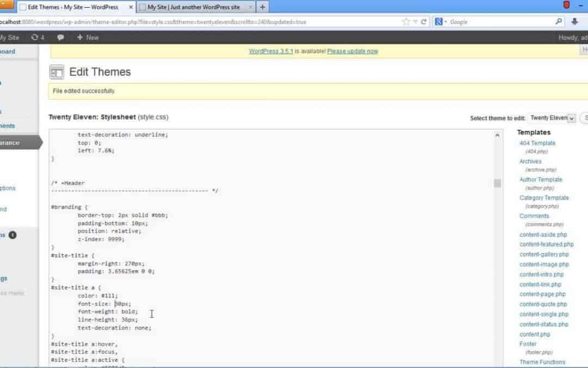Open the downloads arrow icon
This screenshot has width=588, height=368.
click(x=574, y=22)
